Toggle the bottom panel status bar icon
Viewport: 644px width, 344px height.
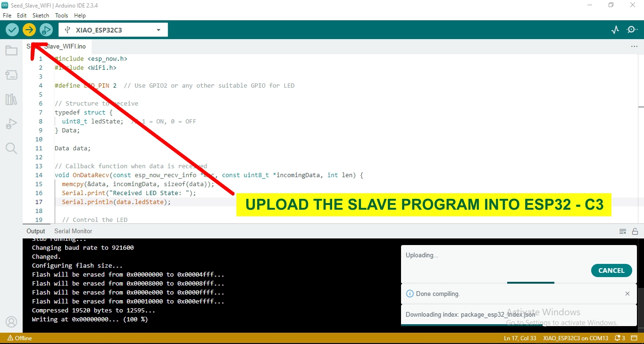(635, 338)
